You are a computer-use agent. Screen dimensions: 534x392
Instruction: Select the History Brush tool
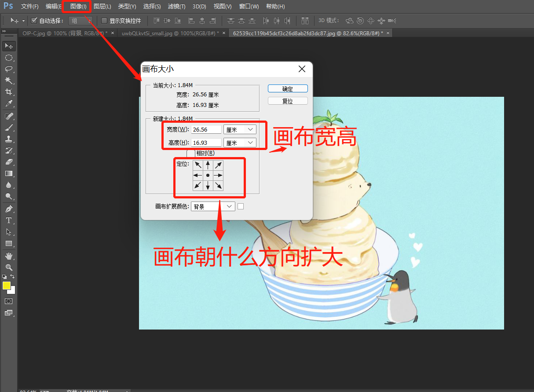click(9, 150)
